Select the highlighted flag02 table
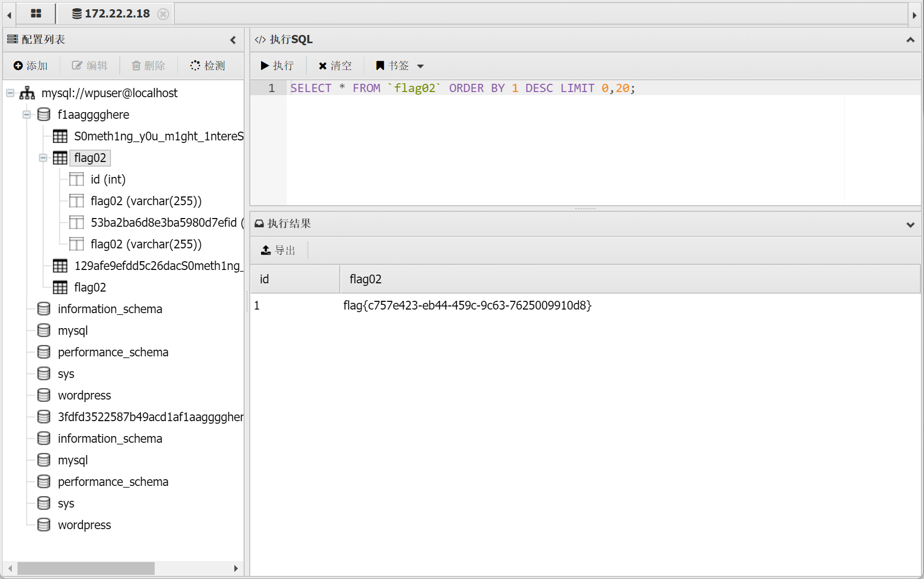Image resolution: width=924 pixels, height=579 pixels. tap(90, 158)
